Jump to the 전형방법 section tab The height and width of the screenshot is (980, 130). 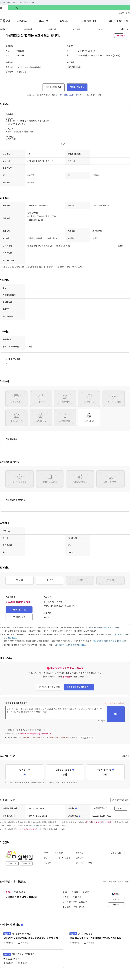pyautogui.click(x=100, y=29)
